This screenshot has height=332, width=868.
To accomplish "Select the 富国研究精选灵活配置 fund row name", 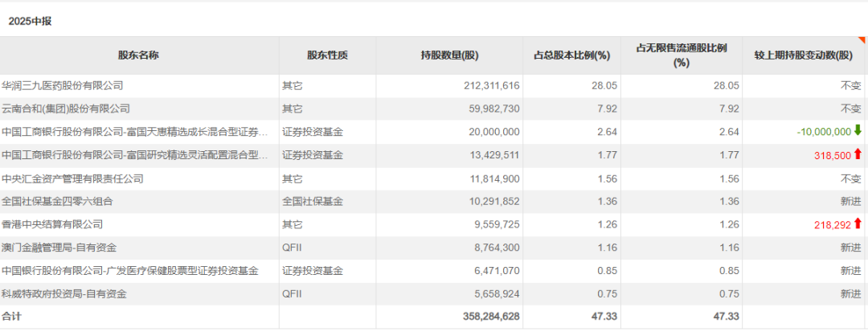I will (x=134, y=155).
